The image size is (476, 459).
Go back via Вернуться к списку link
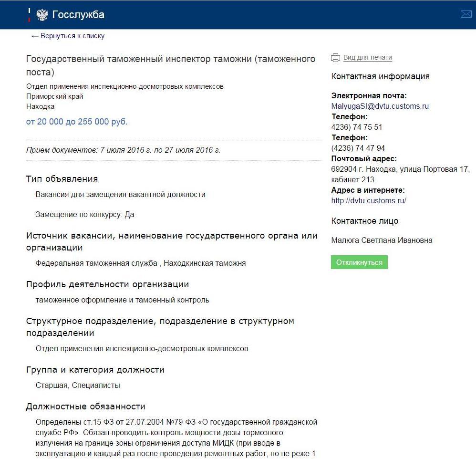click(x=72, y=36)
